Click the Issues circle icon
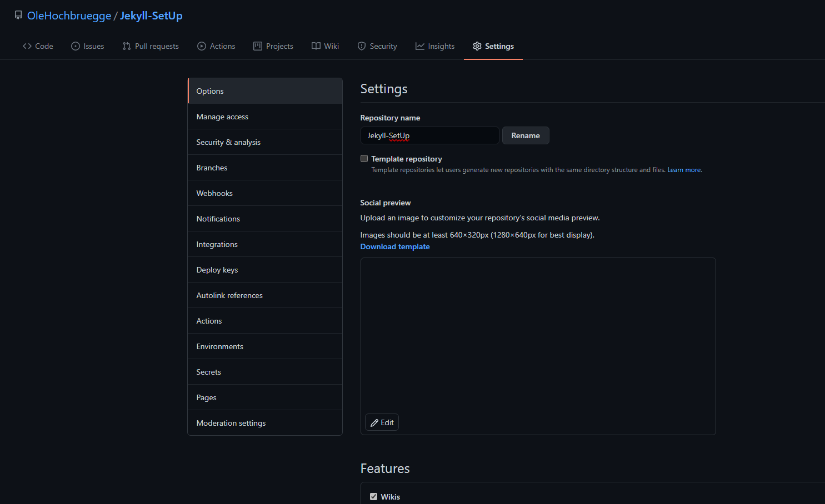This screenshot has height=504, width=825. click(76, 46)
